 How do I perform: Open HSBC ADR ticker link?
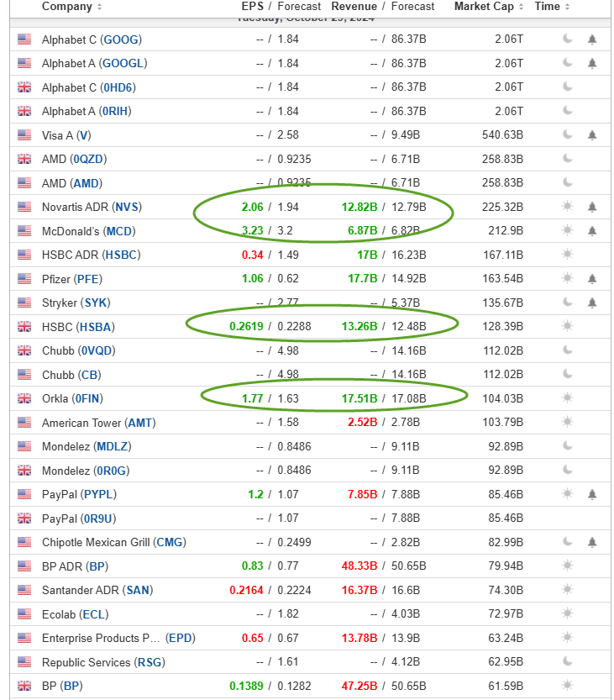121,255
